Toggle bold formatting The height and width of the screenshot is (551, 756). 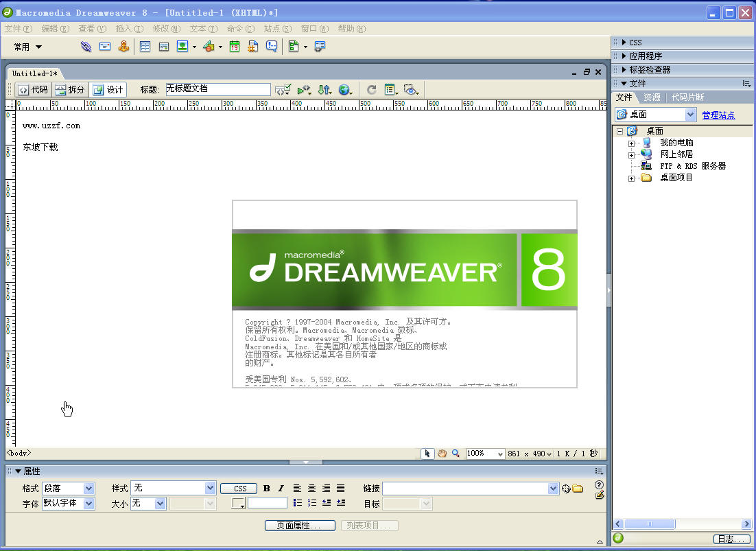pos(267,489)
